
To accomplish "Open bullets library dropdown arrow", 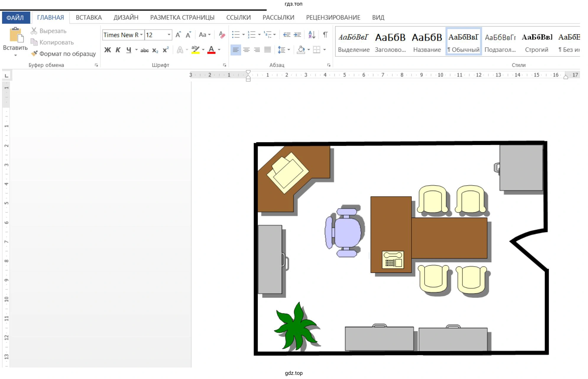I will (x=243, y=35).
